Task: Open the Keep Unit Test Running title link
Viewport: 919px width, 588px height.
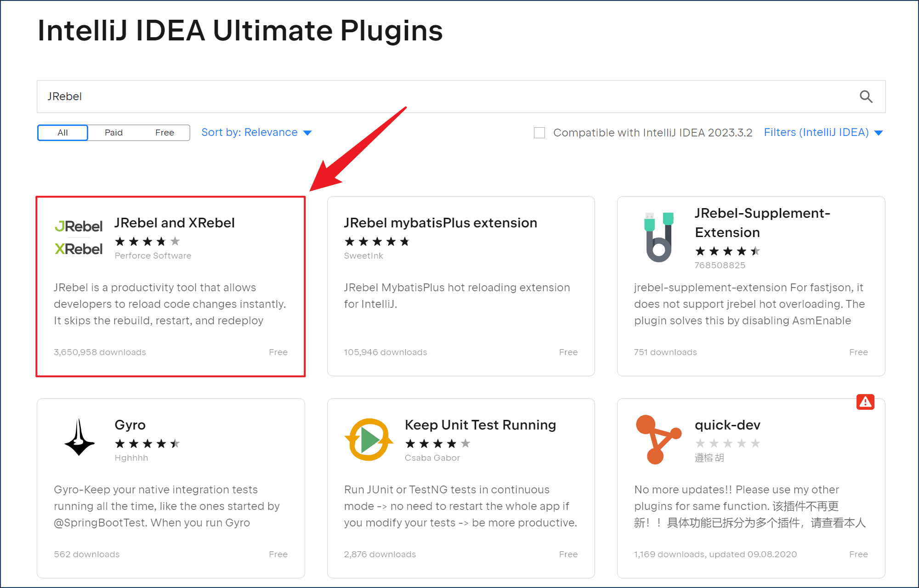Action: tap(480, 425)
